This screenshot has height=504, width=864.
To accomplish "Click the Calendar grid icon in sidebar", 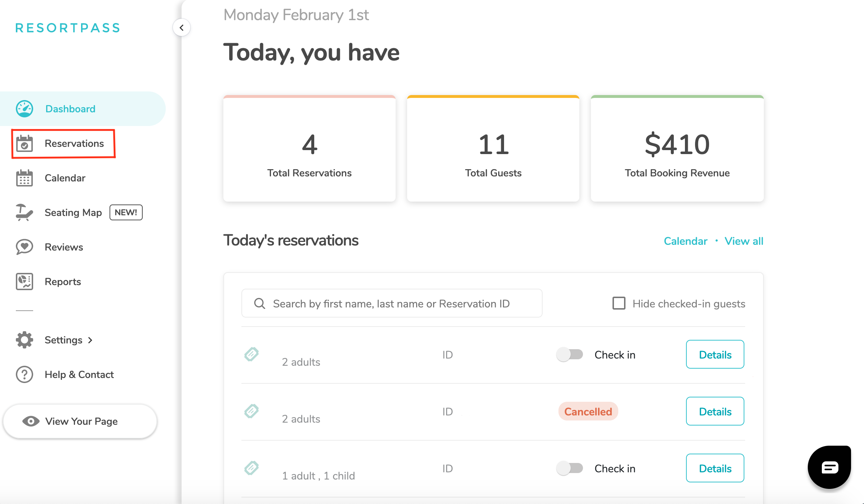I will [x=25, y=178].
